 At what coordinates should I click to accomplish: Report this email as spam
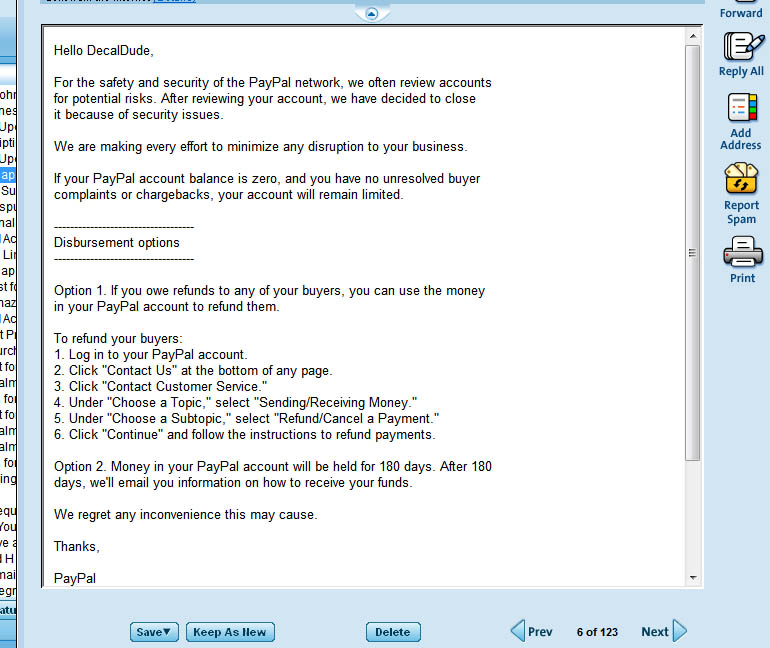(741, 180)
